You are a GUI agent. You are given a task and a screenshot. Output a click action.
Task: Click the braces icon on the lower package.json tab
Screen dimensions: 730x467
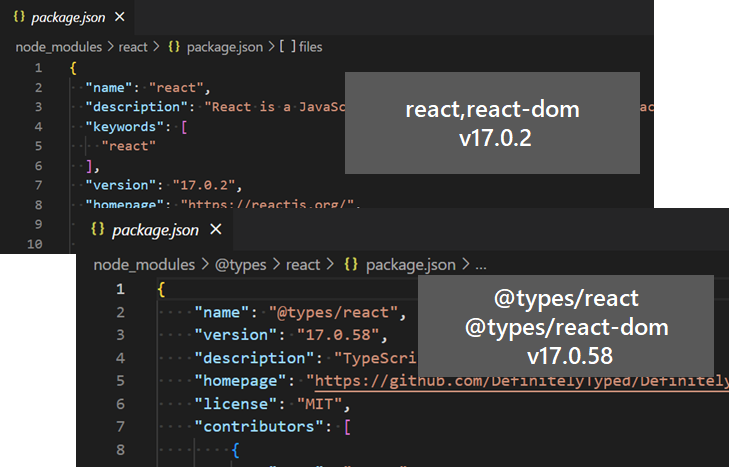(x=98, y=229)
